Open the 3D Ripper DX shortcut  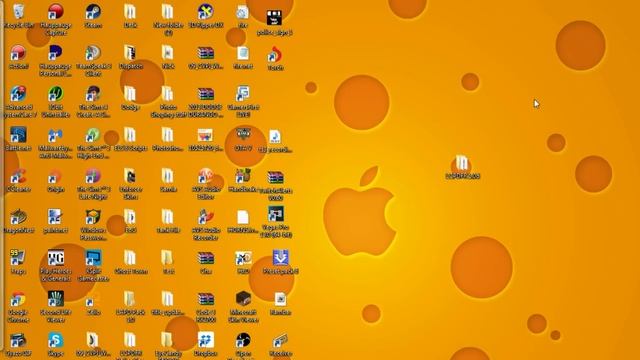pos(206,16)
